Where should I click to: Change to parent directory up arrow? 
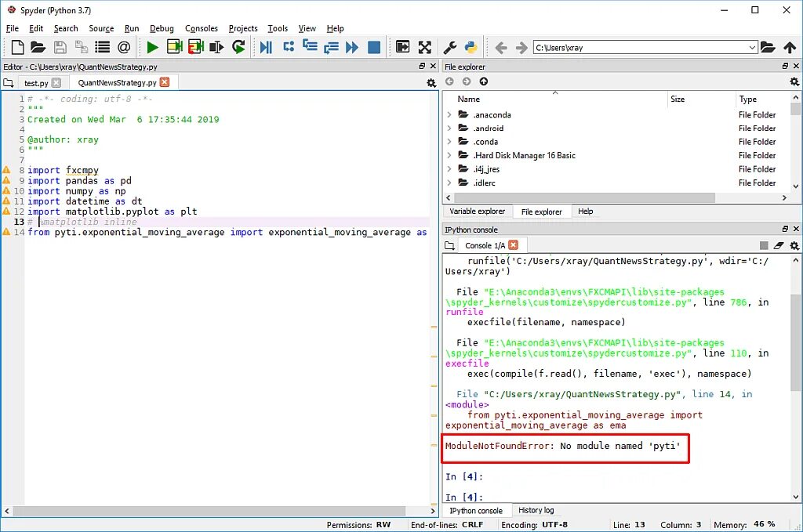tap(790, 48)
